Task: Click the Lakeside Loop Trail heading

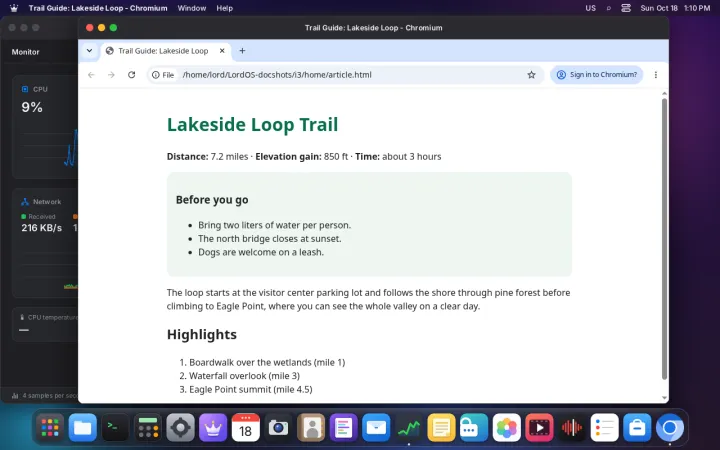Action: tap(253, 124)
